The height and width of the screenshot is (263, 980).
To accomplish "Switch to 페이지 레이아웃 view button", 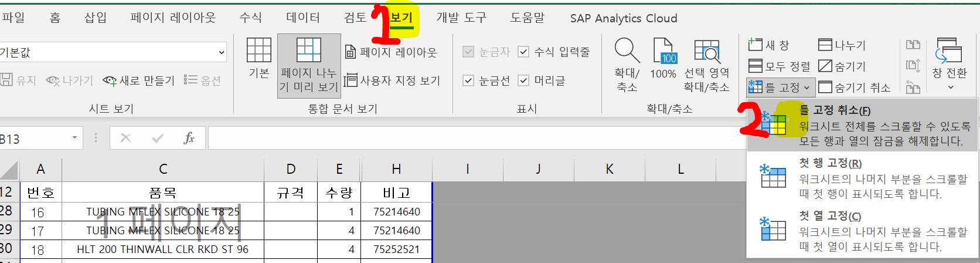I will [391, 52].
